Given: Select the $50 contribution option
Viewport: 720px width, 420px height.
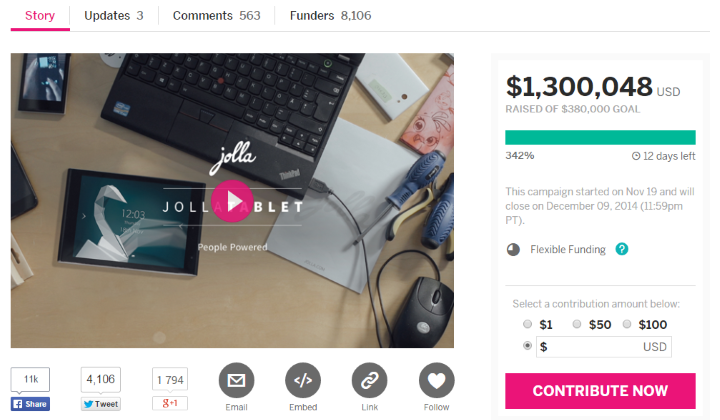Looking at the screenshot, I should tap(577, 324).
